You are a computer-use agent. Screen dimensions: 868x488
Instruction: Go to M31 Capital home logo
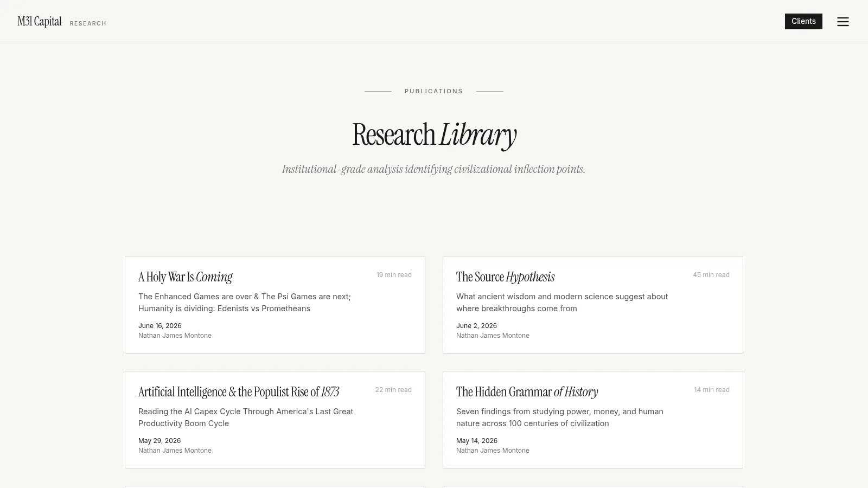click(x=40, y=22)
